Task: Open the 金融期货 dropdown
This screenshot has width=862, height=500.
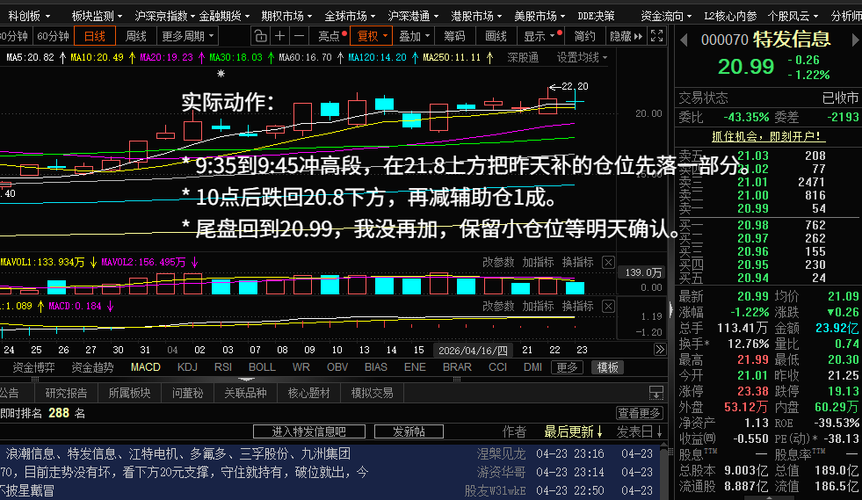Action: point(224,16)
